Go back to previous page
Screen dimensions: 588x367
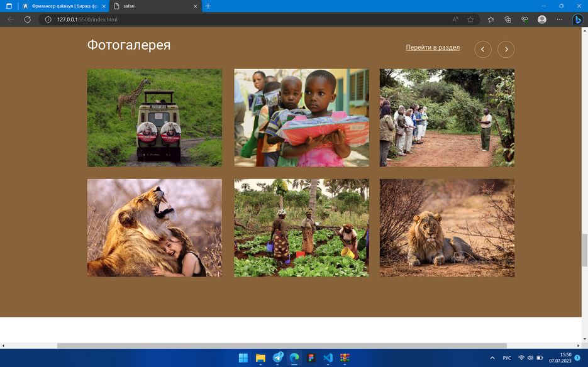point(11,19)
